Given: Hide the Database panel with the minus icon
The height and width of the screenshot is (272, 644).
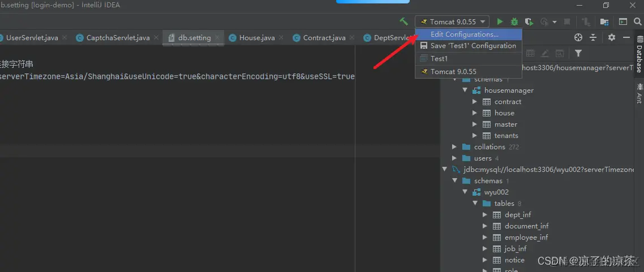Looking at the screenshot, I should [626, 37].
